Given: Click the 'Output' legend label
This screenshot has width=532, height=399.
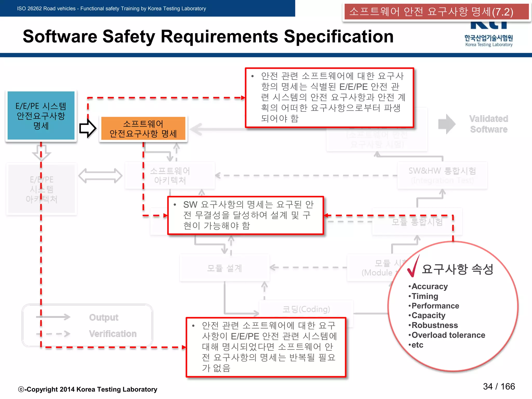Looking at the screenshot, I should click(x=104, y=317).
